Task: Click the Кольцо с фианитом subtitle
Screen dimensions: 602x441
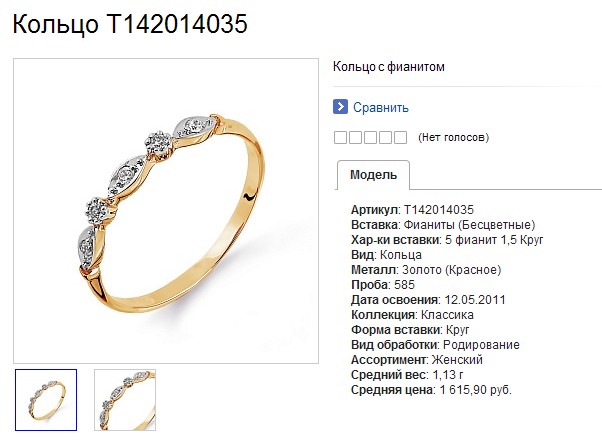Action: tap(389, 67)
